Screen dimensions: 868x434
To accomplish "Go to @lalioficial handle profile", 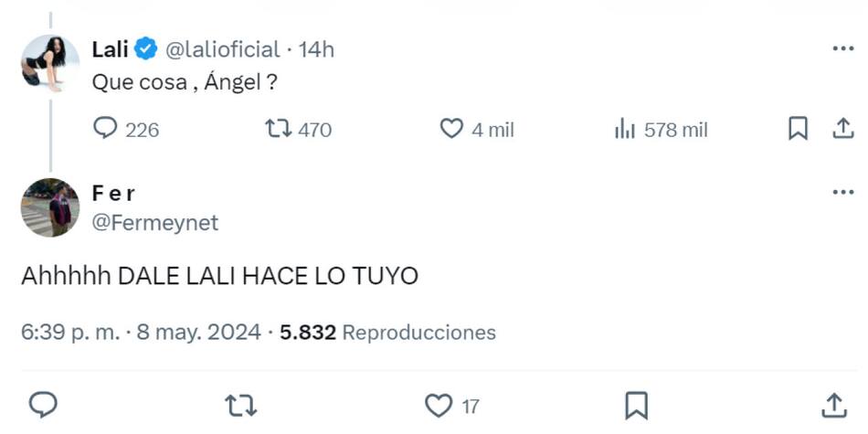I will [223, 49].
